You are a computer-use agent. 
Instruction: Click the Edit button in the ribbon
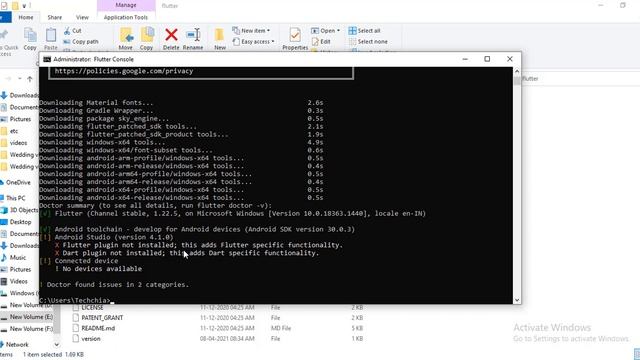click(321, 42)
